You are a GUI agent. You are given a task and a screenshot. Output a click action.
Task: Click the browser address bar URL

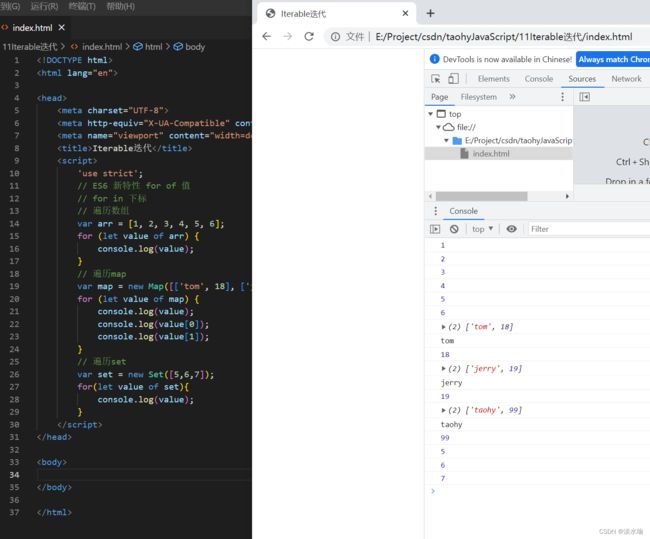point(504,37)
